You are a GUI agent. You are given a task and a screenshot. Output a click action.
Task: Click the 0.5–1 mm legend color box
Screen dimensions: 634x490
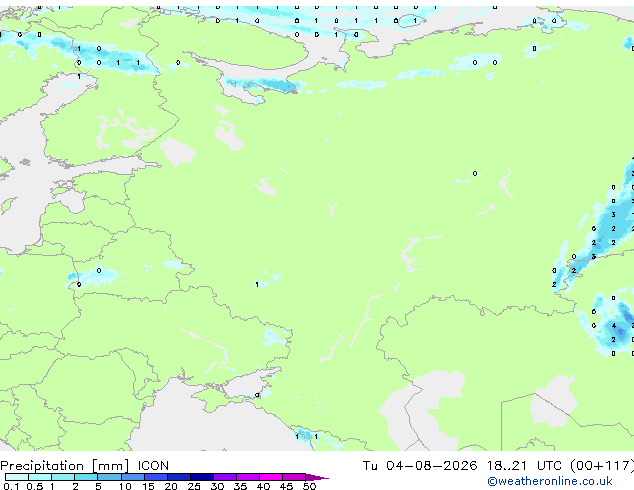click(x=40, y=477)
